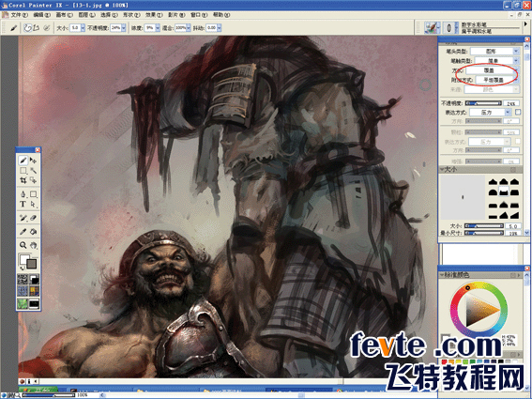Adjust the 最小尺寸 slider
532x399 pixels.
point(483,233)
